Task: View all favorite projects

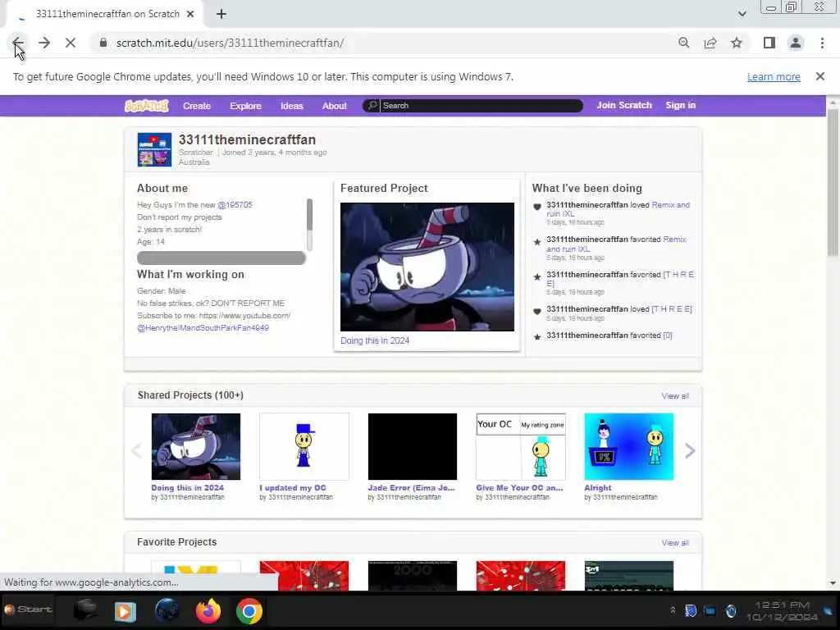Action: point(675,543)
